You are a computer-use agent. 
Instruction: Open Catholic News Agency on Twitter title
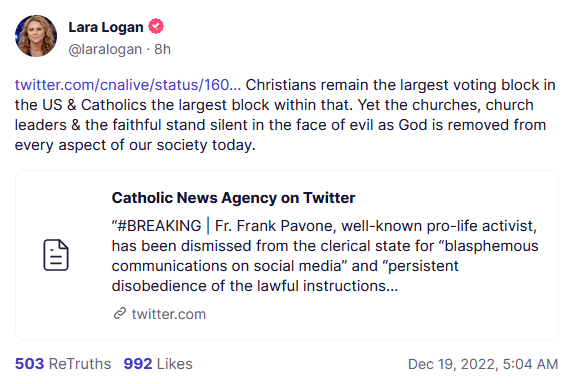[x=233, y=198]
